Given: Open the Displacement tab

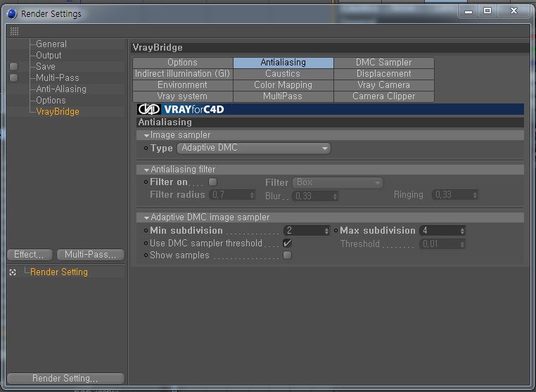Looking at the screenshot, I should pos(384,74).
